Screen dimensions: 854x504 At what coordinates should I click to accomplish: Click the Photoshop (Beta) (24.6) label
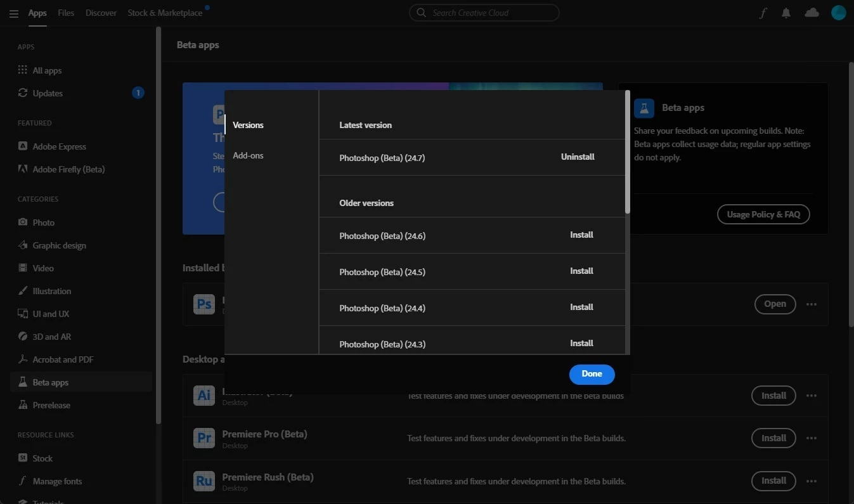pyautogui.click(x=382, y=236)
